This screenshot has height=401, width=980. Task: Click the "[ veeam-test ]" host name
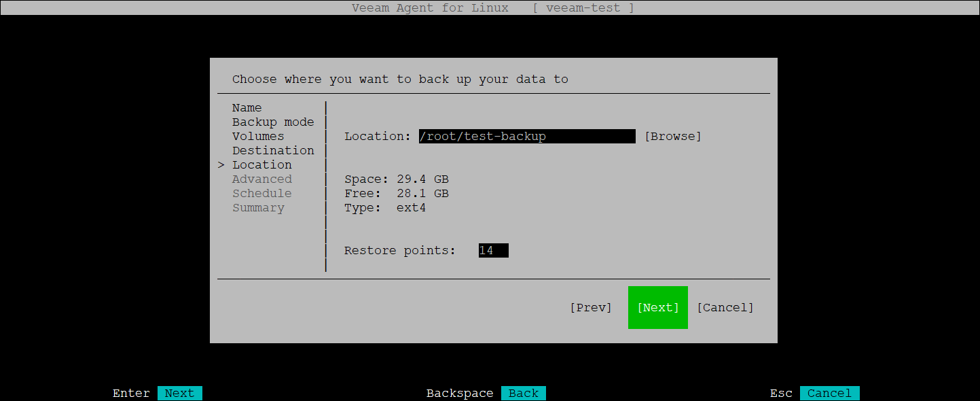[x=584, y=7]
